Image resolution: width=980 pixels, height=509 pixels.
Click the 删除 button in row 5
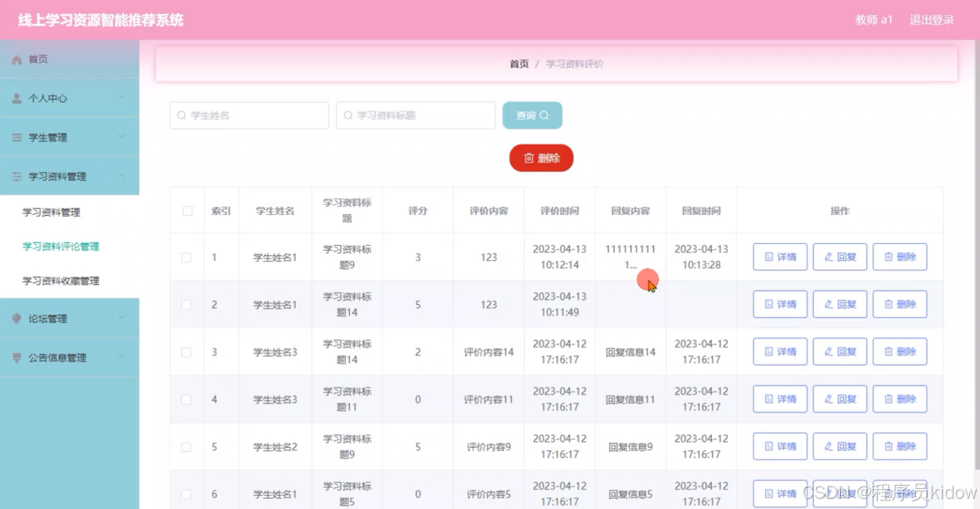point(900,446)
